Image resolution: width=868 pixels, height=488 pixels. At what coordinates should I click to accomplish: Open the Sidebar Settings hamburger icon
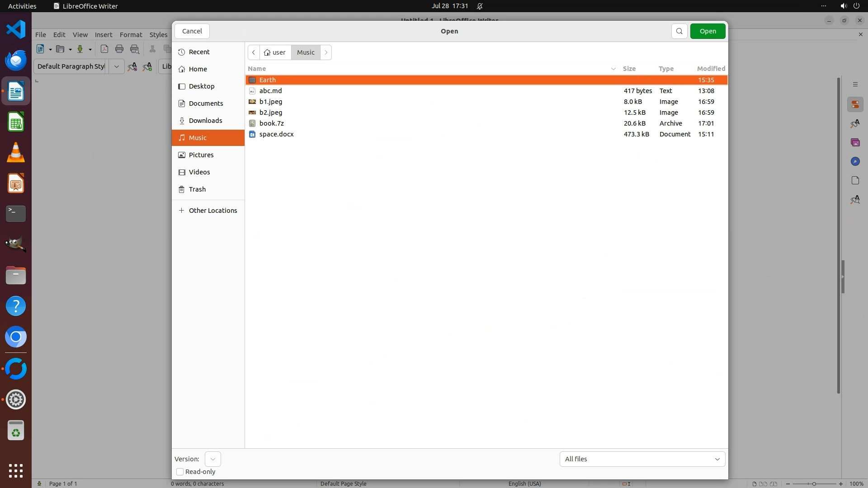[x=855, y=84]
